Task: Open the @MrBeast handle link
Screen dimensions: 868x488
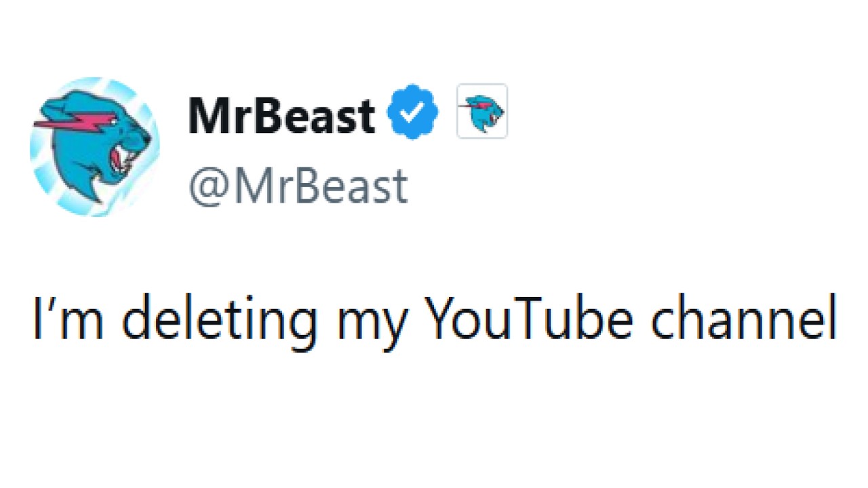Action: [298, 186]
